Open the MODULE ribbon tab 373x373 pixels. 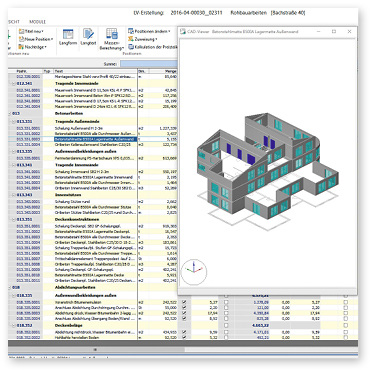[37, 22]
